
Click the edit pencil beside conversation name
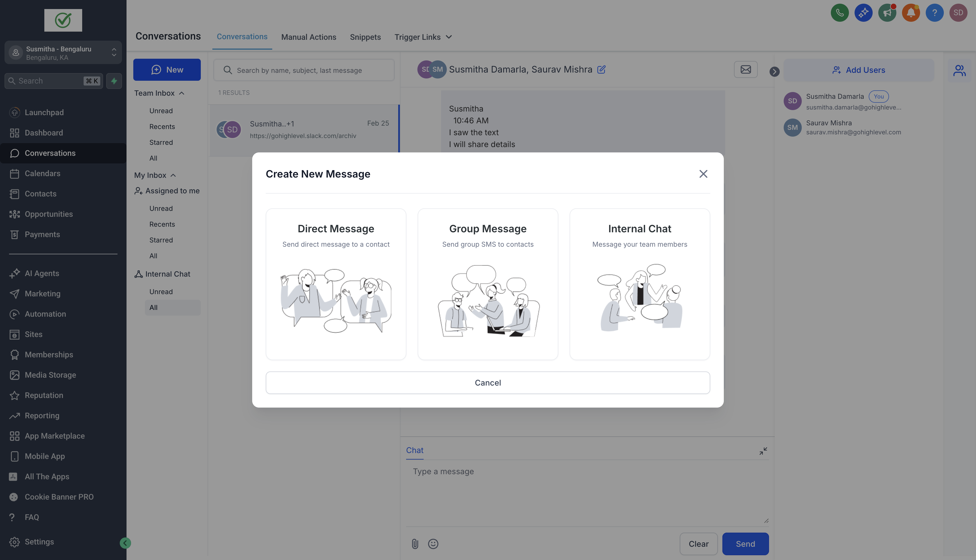[601, 70]
